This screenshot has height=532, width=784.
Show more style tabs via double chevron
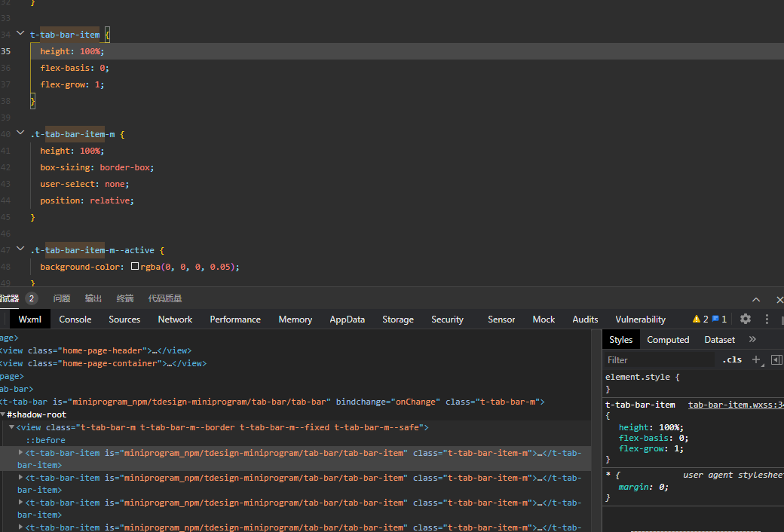coord(752,340)
